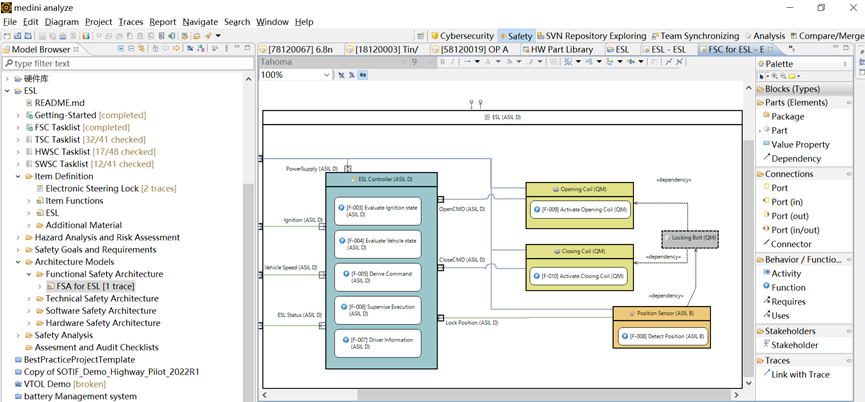Click the Open Perspective icon
The width and height of the screenshot is (865, 402).
(420, 36)
